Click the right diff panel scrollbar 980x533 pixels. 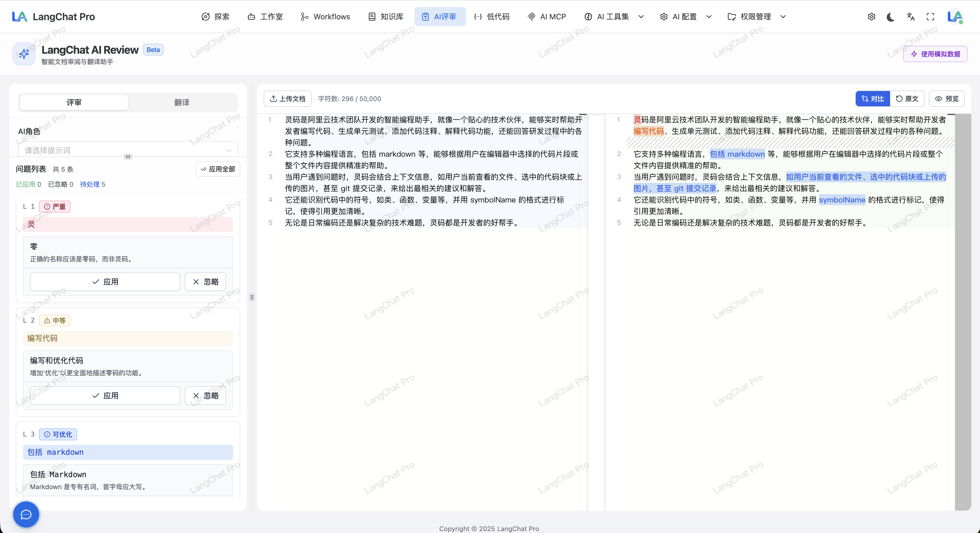click(x=963, y=312)
